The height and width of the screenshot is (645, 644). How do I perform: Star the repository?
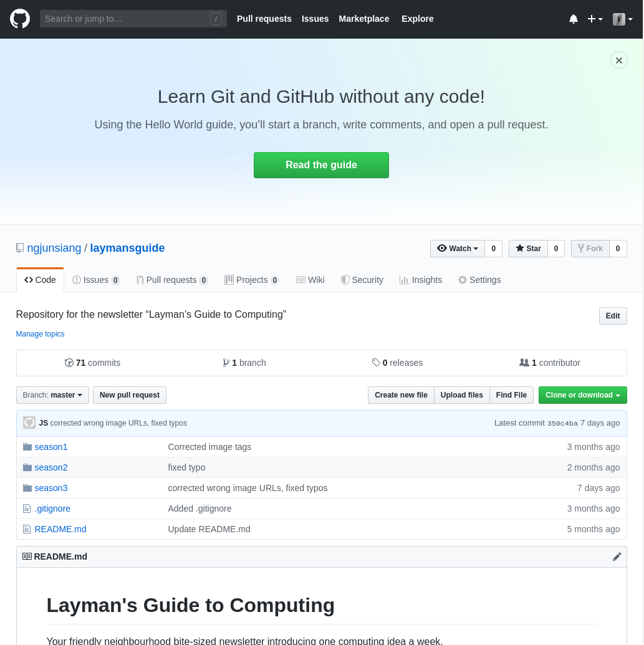pyautogui.click(x=528, y=249)
